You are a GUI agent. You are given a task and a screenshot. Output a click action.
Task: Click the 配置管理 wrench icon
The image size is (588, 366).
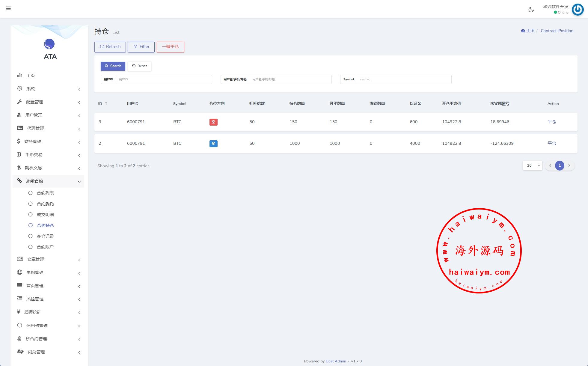pos(19,102)
